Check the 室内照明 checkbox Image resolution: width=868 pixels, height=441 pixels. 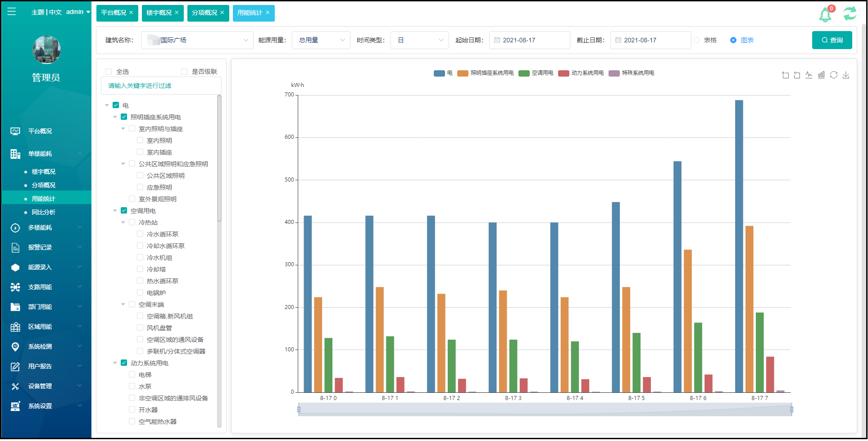(x=140, y=140)
